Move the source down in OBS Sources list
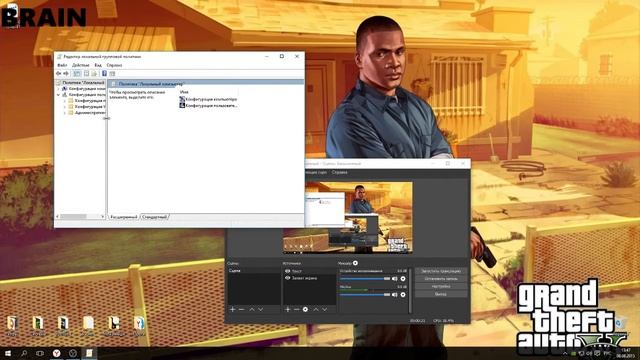640x360 pixels. click(324, 309)
